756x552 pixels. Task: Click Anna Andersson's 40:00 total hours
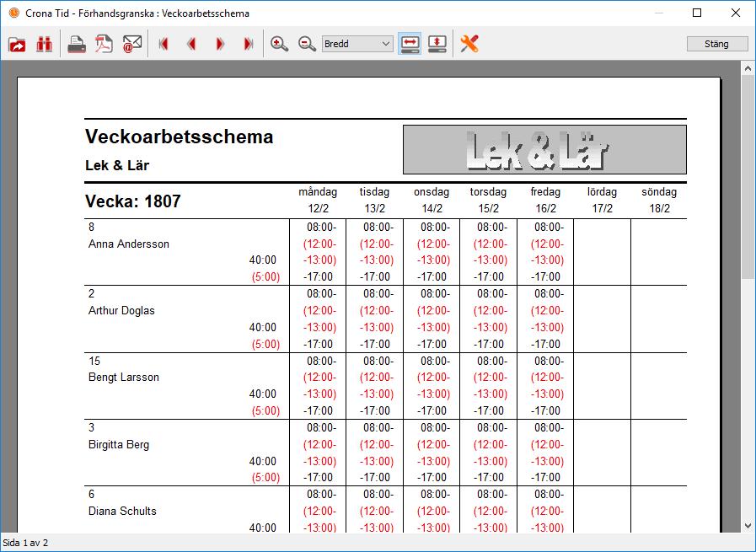coord(263,260)
